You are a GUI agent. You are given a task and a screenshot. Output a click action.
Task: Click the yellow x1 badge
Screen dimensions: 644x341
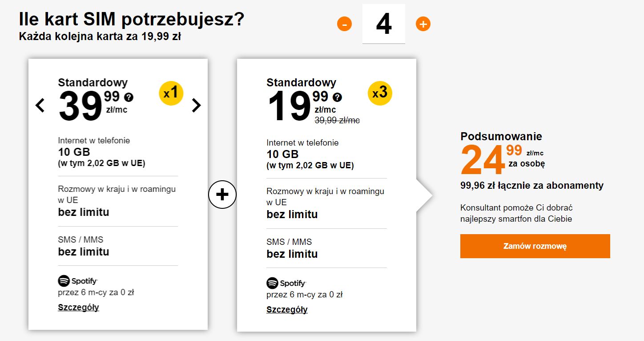171,93
